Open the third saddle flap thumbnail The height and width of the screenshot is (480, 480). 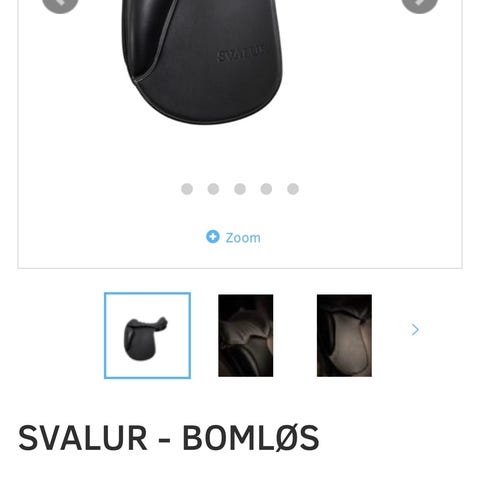(x=344, y=336)
